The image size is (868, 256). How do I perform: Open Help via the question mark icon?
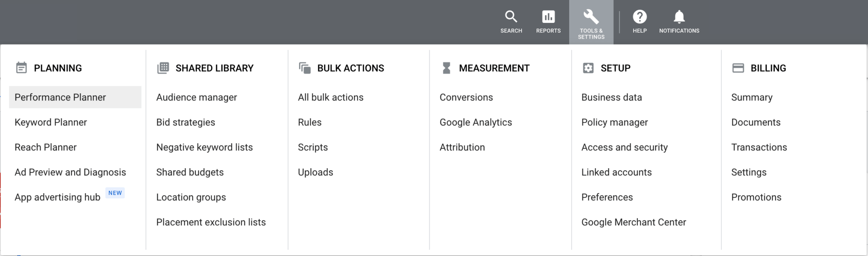pos(640,18)
